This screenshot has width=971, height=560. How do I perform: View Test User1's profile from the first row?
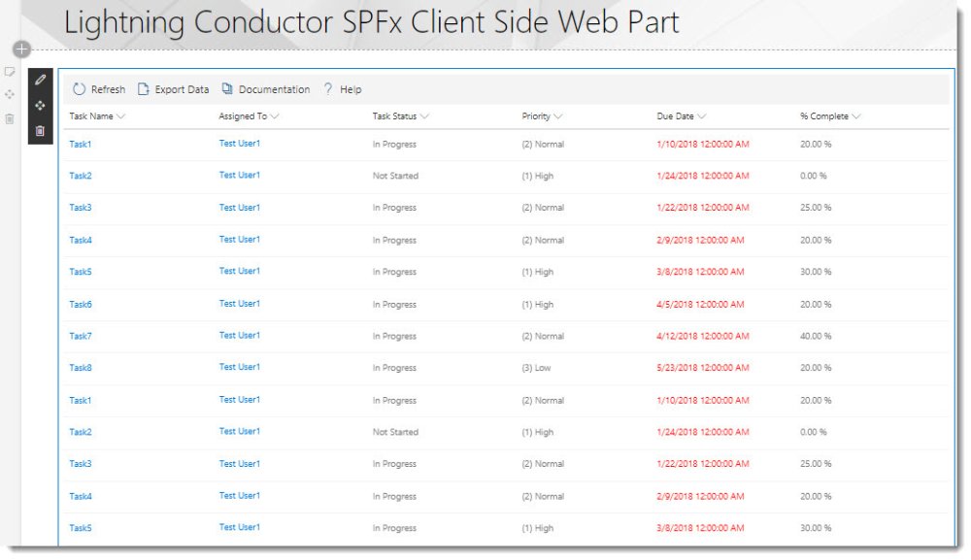point(239,144)
